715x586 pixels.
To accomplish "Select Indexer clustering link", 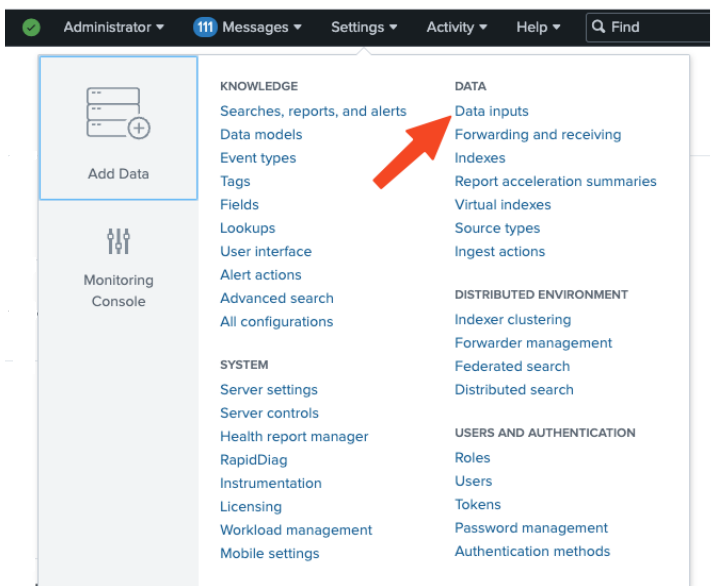I will pos(512,320).
